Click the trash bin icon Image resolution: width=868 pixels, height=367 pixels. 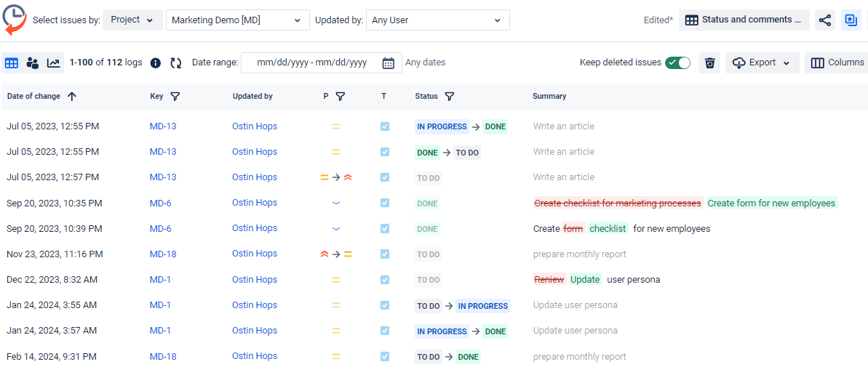point(710,63)
